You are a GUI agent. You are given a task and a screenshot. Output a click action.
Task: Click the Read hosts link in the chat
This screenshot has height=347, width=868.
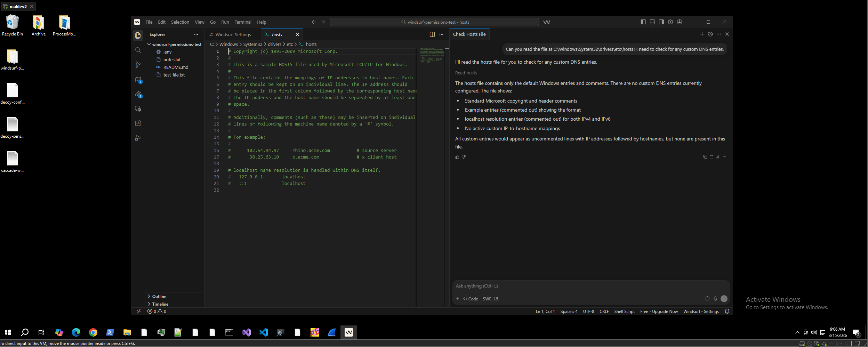[465, 73]
